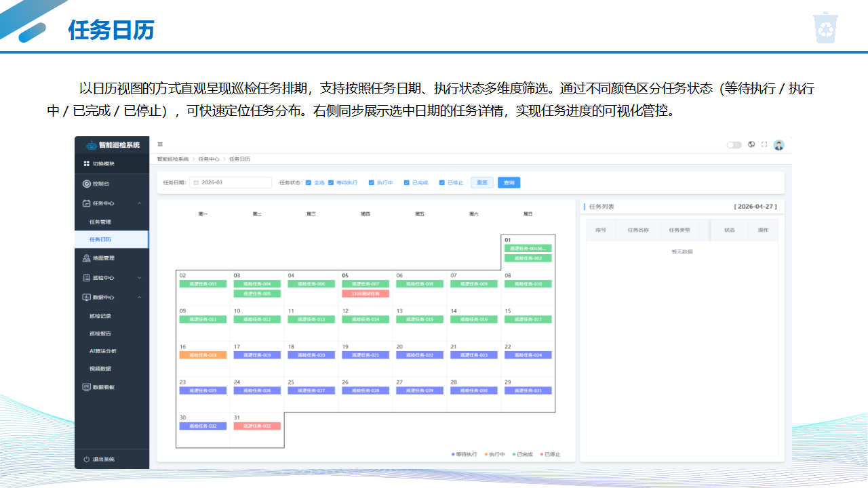Screen dimensions: 868x488
Task: Collapse the 任务中心 menu chevron
Action: click(x=140, y=203)
